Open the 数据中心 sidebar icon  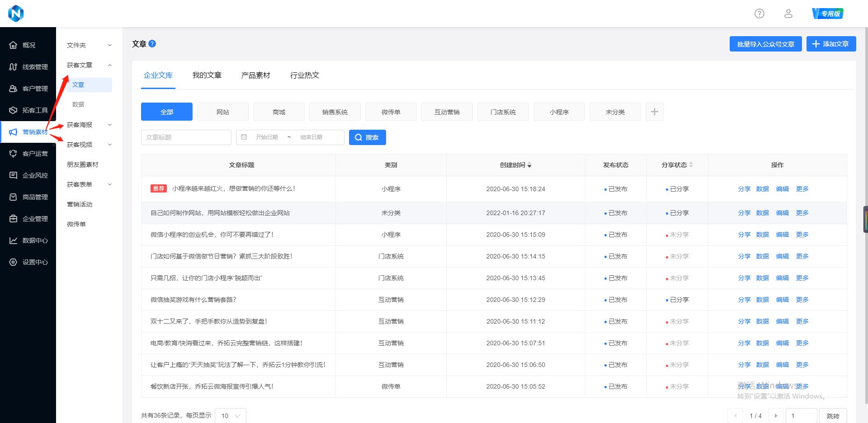(x=14, y=240)
